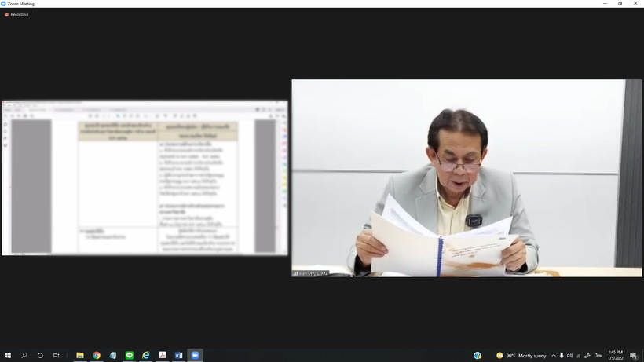The image size is (644, 362).
Task: Click the microphone icon in the system tray
Action: click(562, 355)
